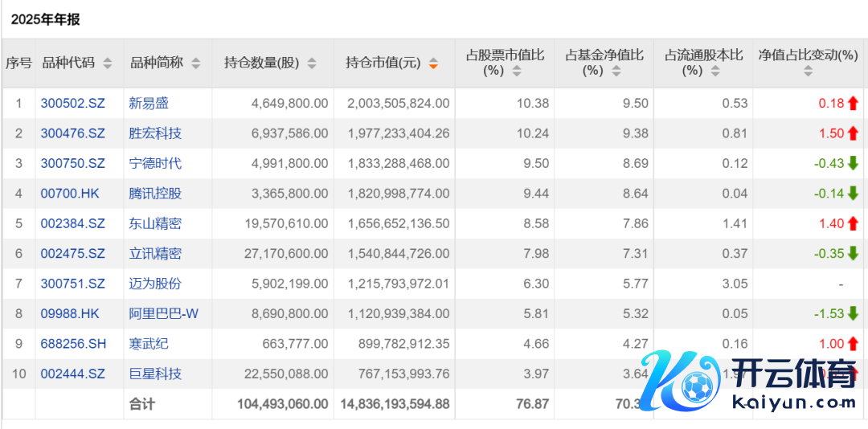Click 宁德时代 stock name link
The height and width of the screenshot is (429, 868).
pyautogui.click(x=155, y=163)
